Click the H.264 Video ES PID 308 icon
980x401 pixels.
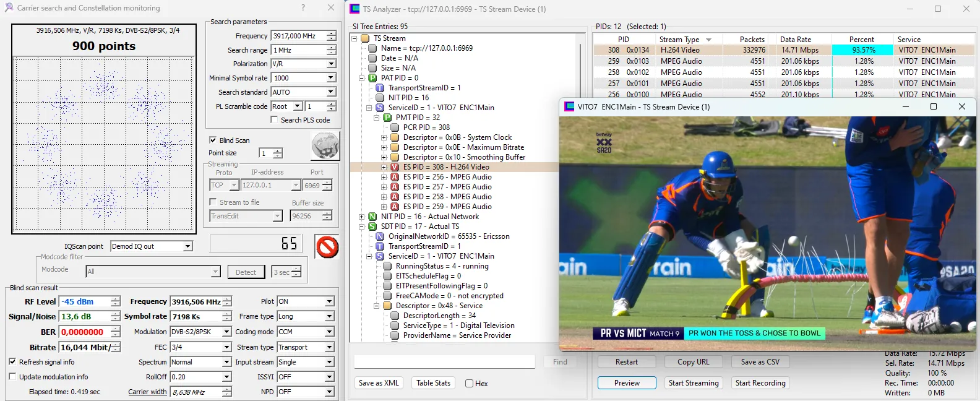click(x=395, y=167)
